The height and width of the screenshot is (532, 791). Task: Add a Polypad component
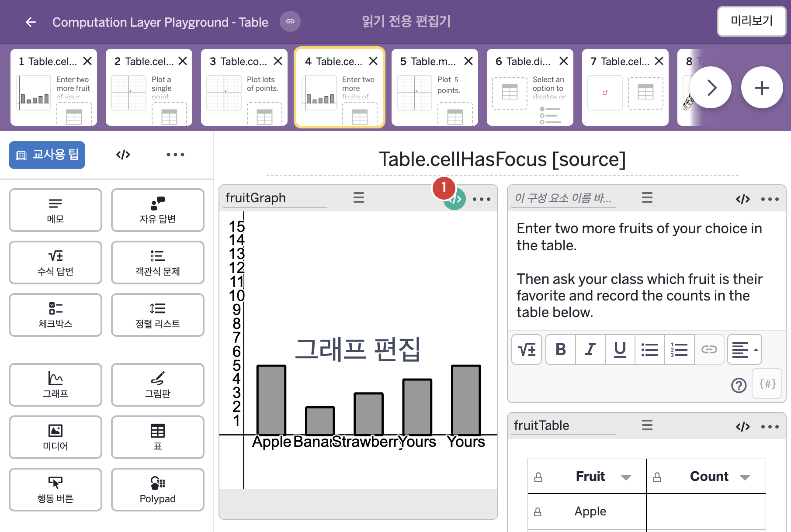click(x=158, y=490)
